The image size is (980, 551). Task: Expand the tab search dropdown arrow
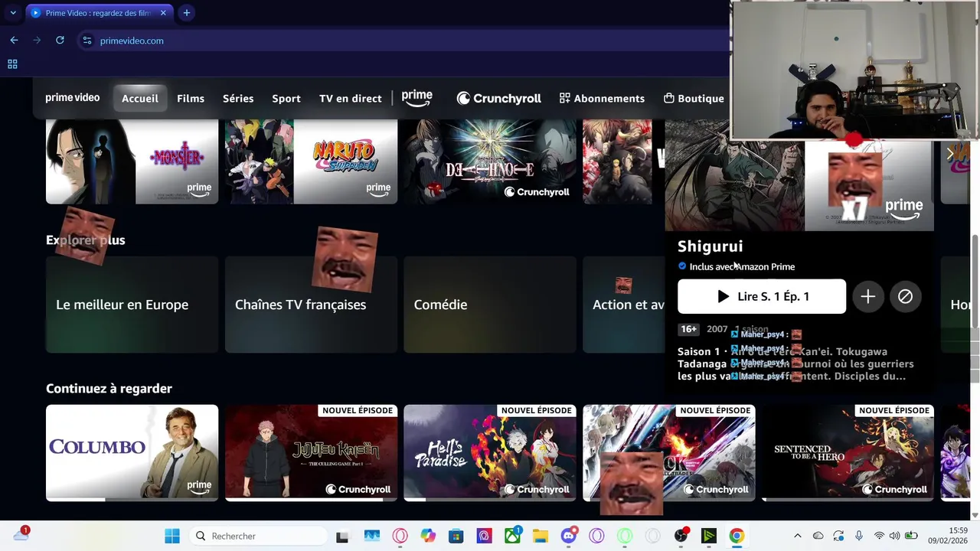pyautogui.click(x=13, y=13)
